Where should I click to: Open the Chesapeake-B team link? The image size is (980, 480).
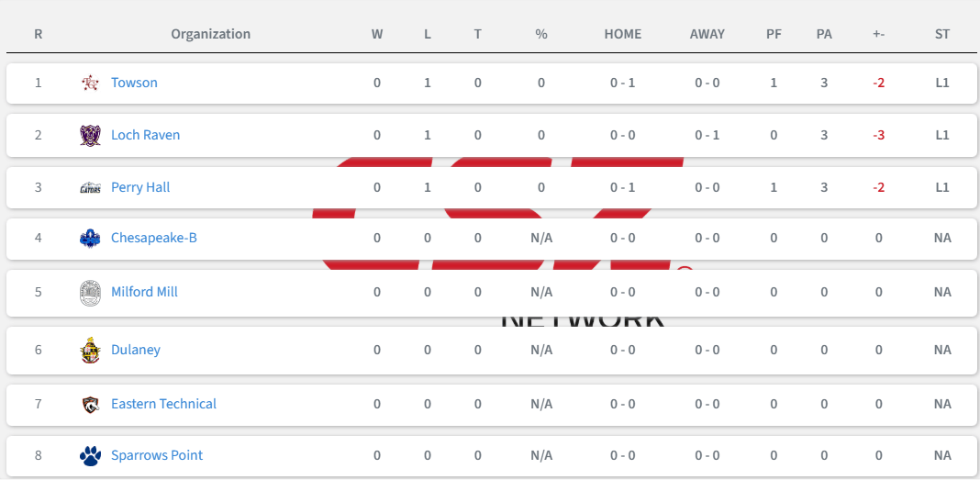[154, 238]
